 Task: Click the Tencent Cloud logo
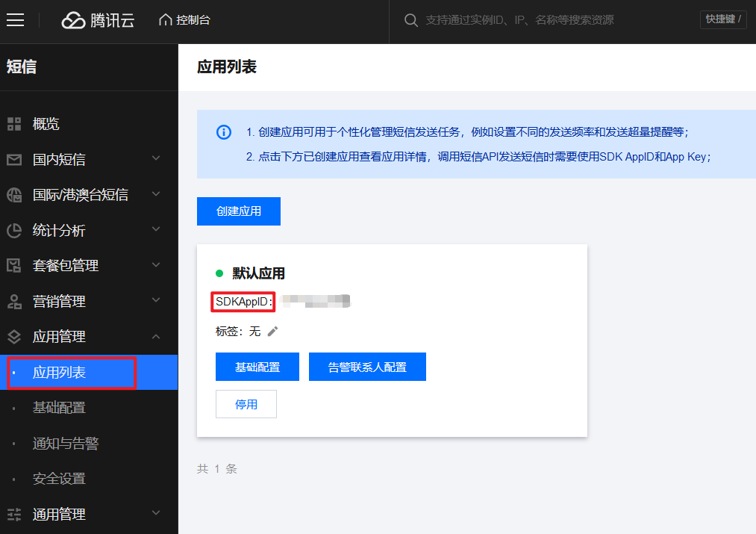pyautogui.click(x=98, y=20)
